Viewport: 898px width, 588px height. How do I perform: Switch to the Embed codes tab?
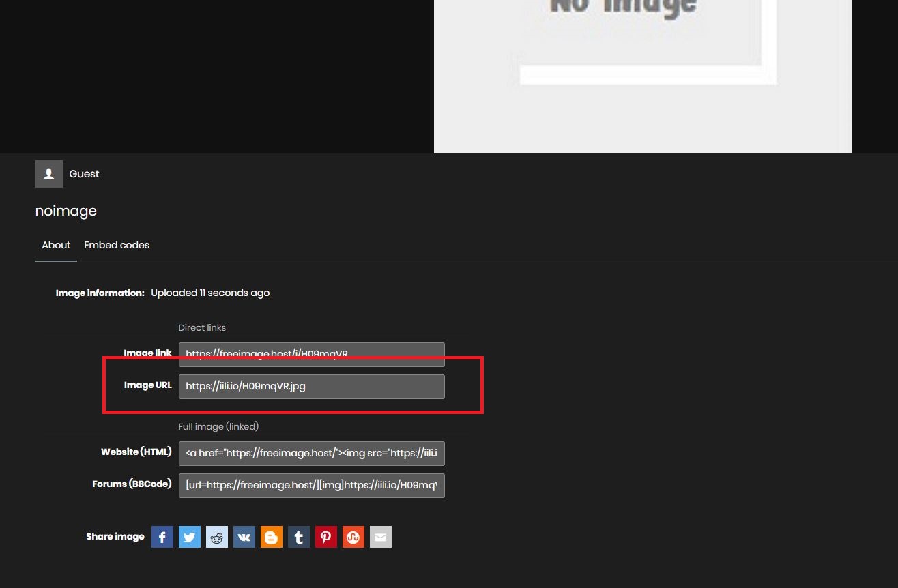click(x=117, y=245)
